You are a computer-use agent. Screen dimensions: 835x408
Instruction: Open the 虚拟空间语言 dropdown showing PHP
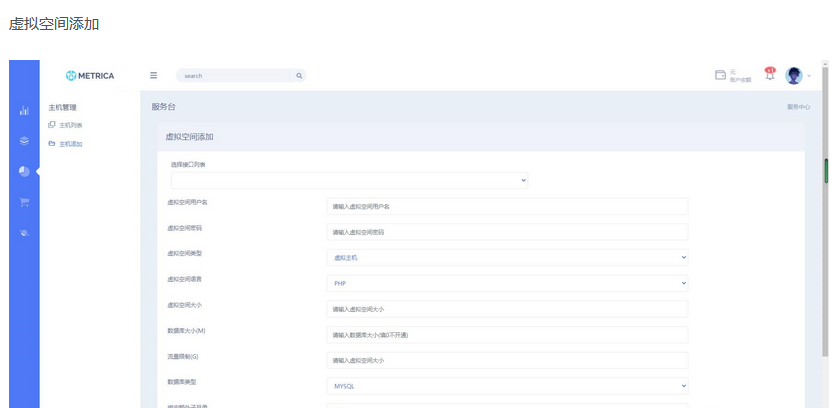point(507,283)
